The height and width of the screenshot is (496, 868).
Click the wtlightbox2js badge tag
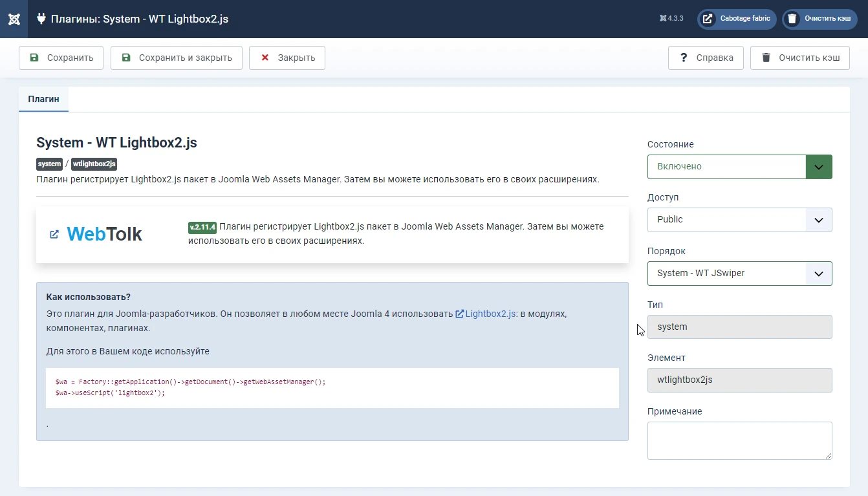pyautogui.click(x=94, y=164)
